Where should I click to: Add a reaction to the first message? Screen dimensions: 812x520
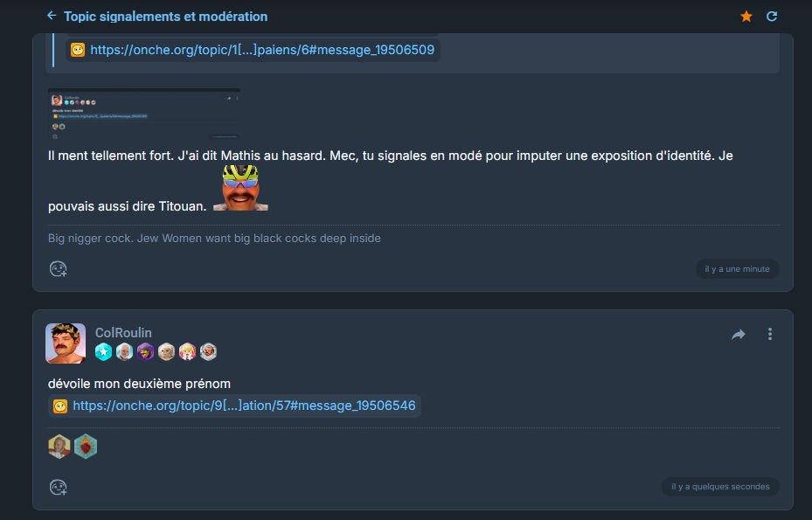tap(58, 269)
